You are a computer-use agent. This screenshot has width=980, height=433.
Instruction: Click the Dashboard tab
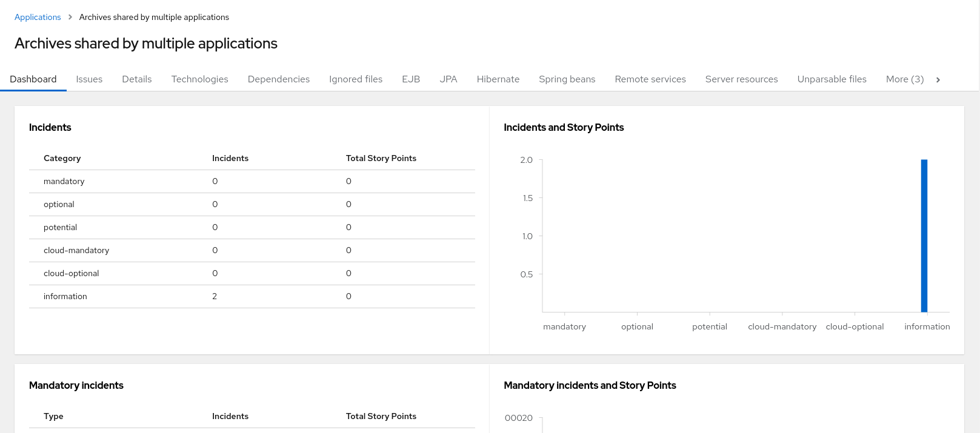click(x=33, y=79)
